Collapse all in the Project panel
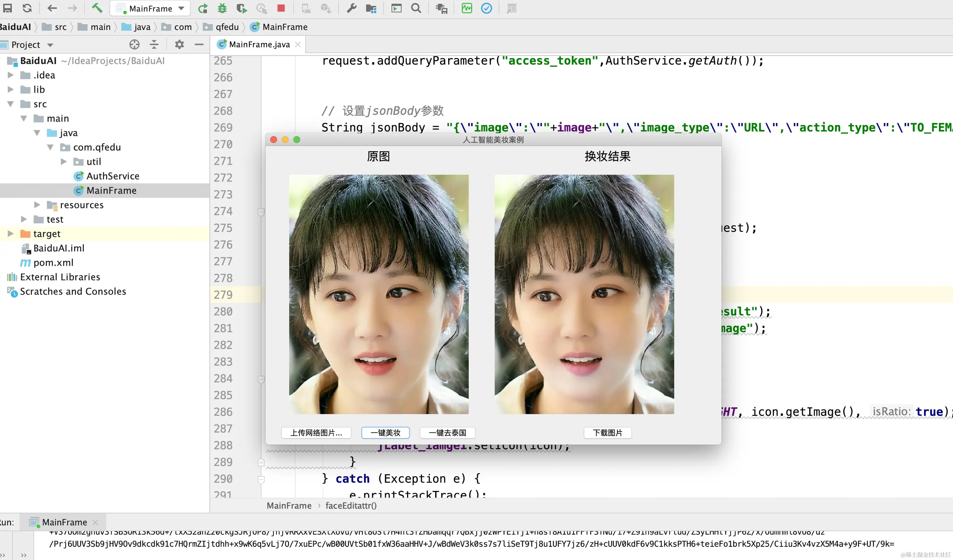The height and width of the screenshot is (560, 953). [154, 45]
